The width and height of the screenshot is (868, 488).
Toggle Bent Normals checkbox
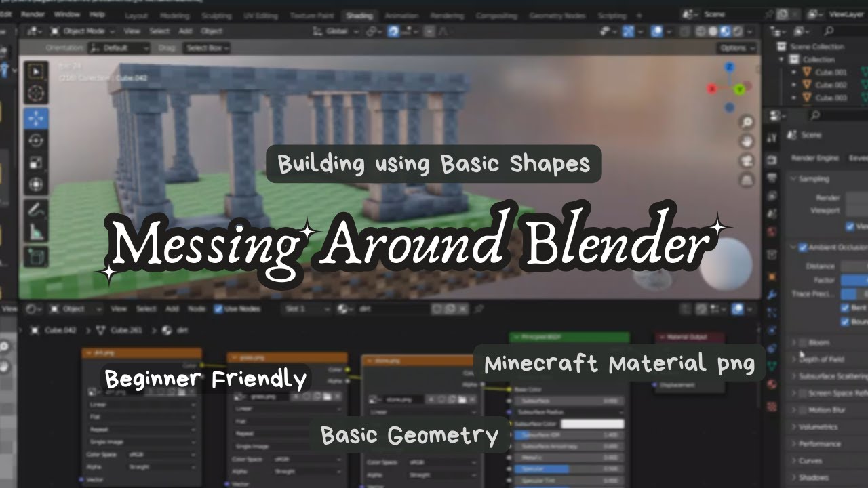pyautogui.click(x=845, y=308)
